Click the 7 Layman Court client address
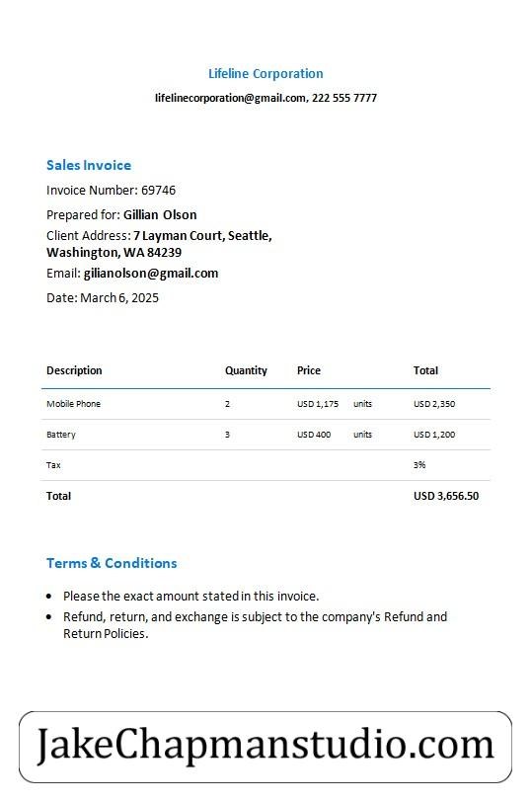Screen dimensions: 532x803 pos(159,244)
